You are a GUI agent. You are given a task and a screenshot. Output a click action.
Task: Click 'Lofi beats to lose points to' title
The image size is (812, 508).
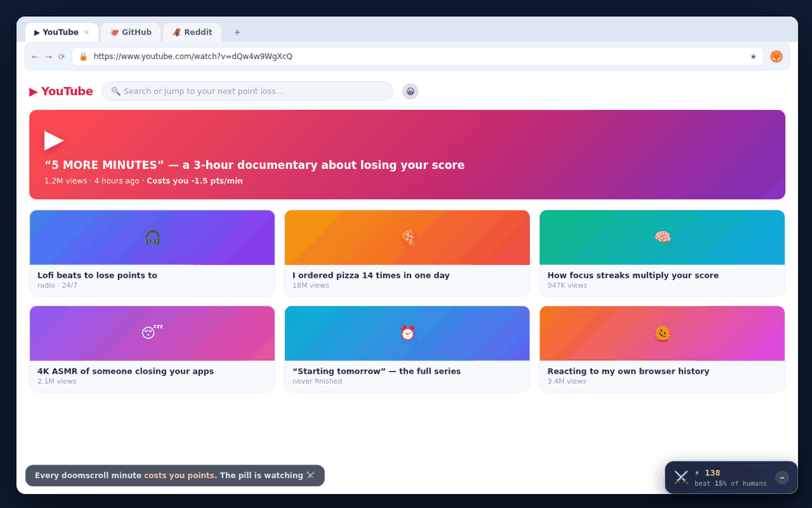pos(97,275)
